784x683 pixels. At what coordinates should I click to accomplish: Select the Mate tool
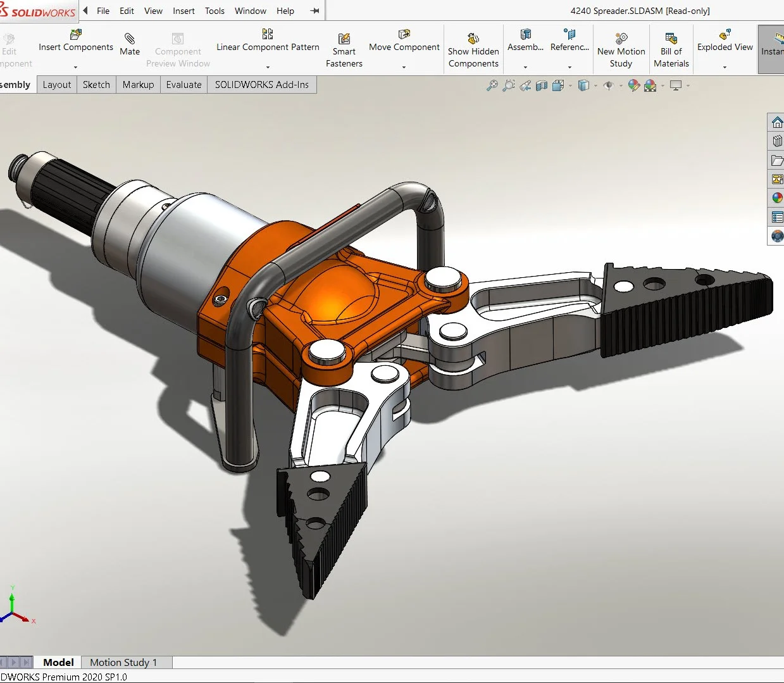pyautogui.click(x=130, y=47)
